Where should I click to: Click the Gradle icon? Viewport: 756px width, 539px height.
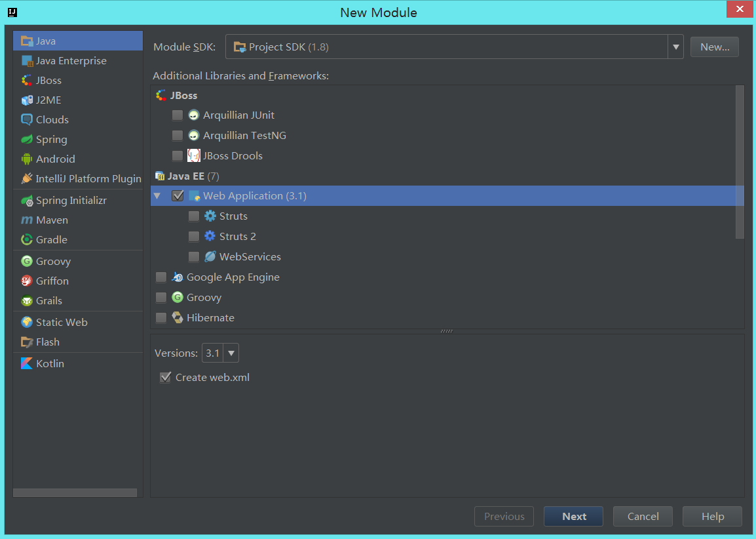(27, 240)
